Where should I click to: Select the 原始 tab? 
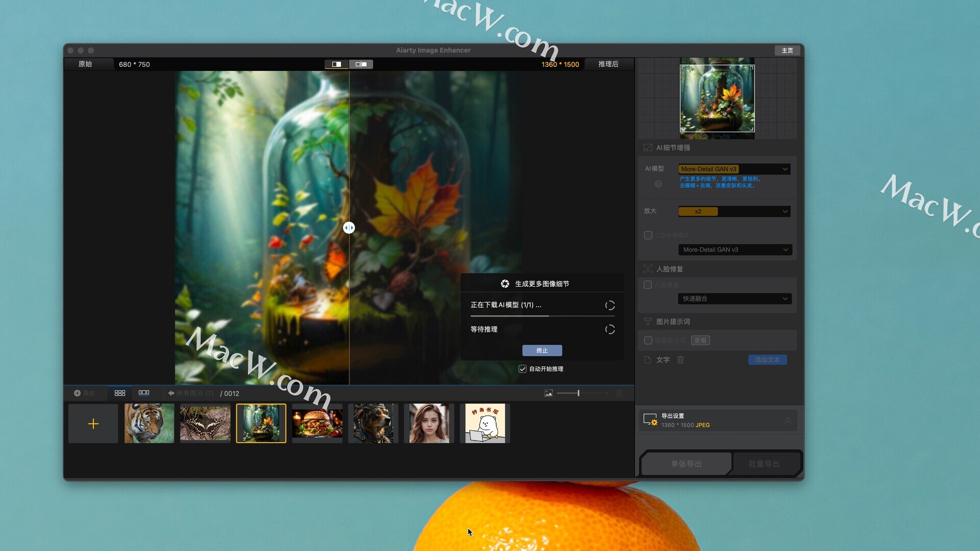pyautogui.click(x=85, y=64)
